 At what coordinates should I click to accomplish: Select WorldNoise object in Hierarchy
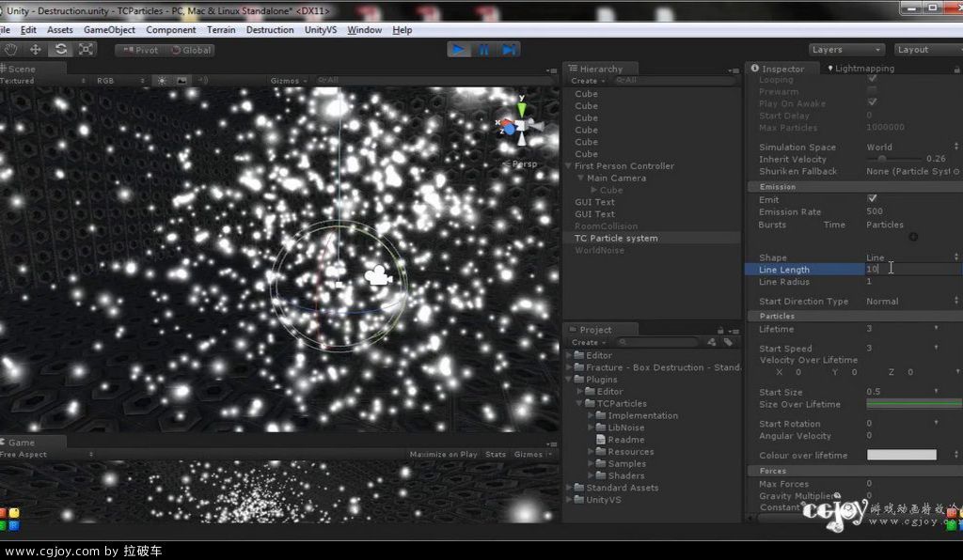pyautogui.click(x=599, y=250)
